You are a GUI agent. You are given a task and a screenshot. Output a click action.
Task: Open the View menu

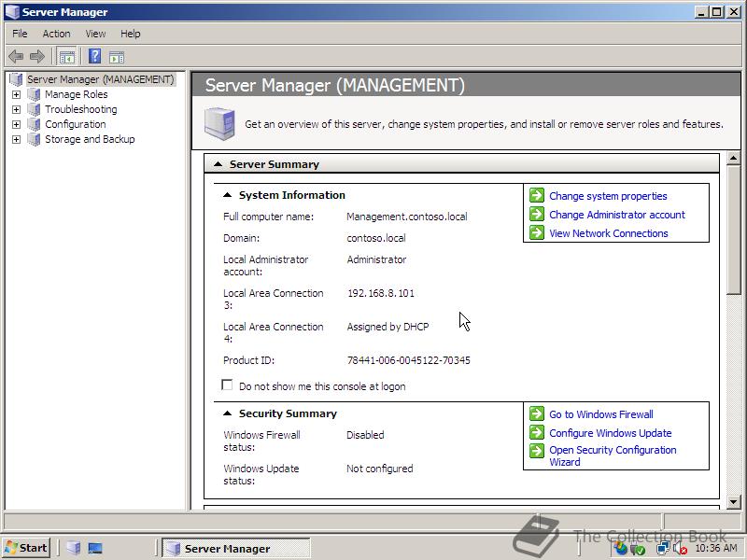coord(95,34)
